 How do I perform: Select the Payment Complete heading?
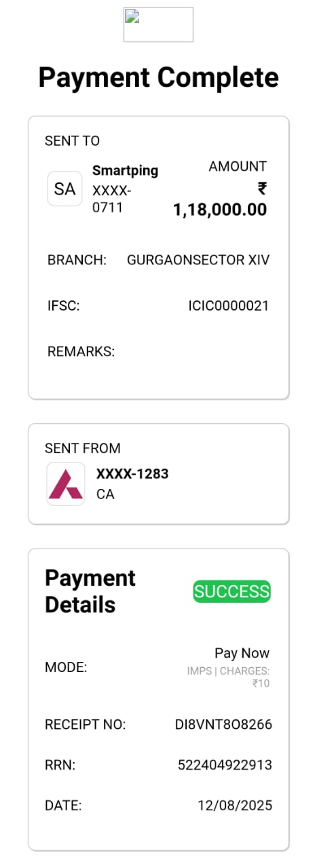click(158, 77)
